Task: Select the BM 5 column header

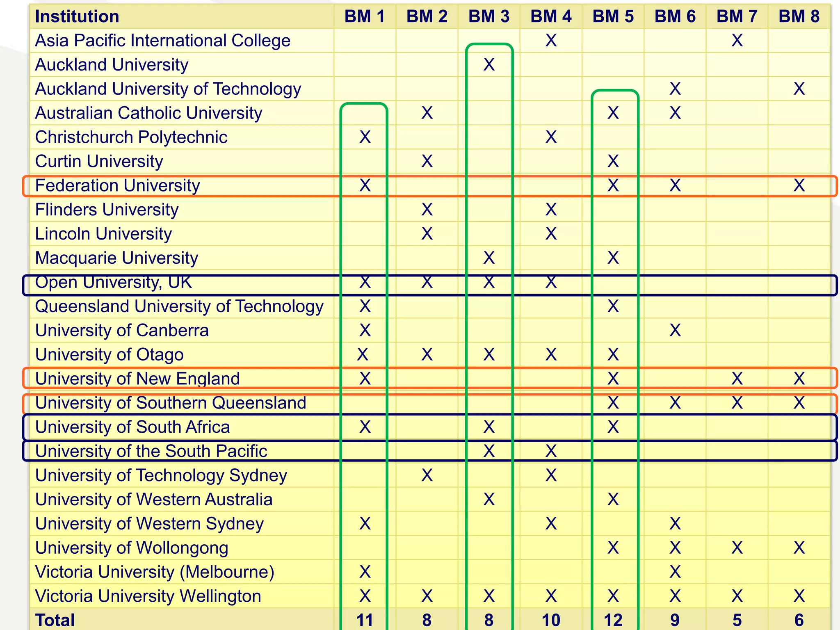Action: click(613, 16)
